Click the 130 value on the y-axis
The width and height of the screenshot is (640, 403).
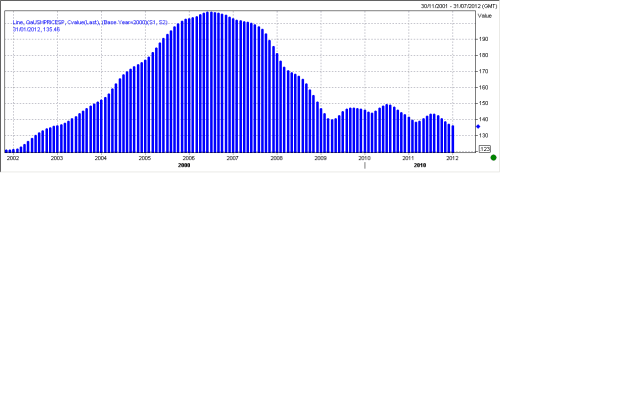point(483,135)
